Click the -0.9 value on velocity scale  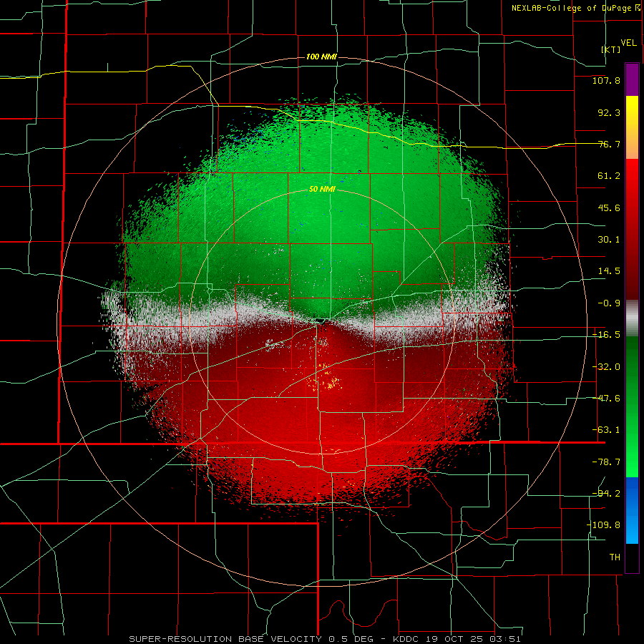click(x=609, y=303)
